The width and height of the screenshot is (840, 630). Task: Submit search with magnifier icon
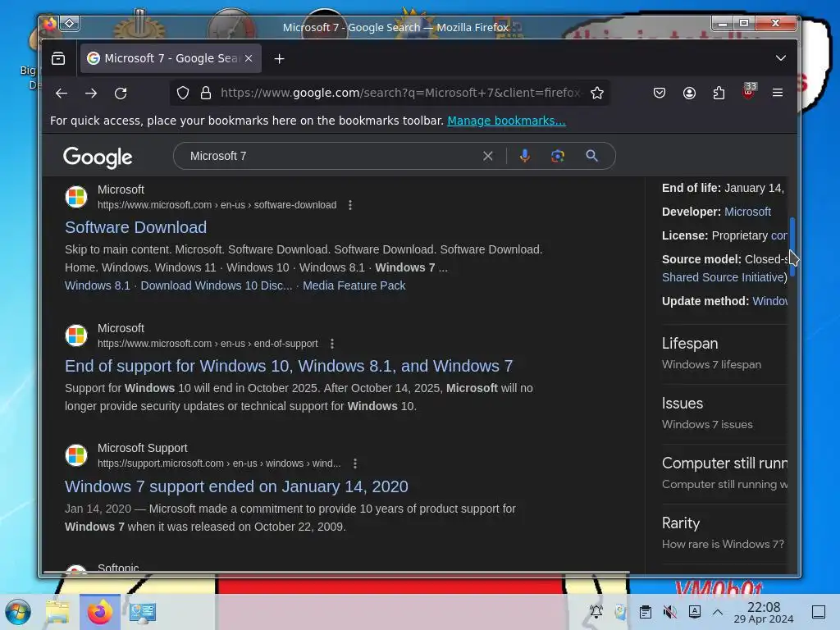pos(591,156)
